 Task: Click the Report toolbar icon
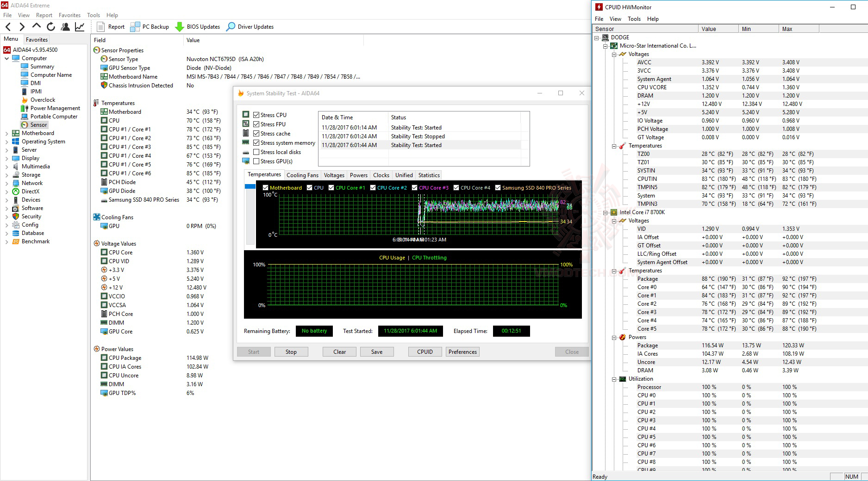(100, 27)
